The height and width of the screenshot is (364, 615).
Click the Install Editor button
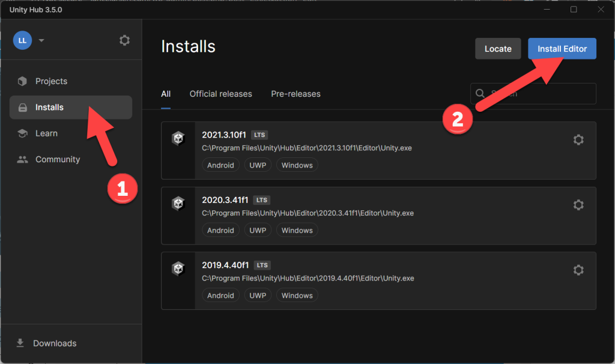tap(562, 49)
